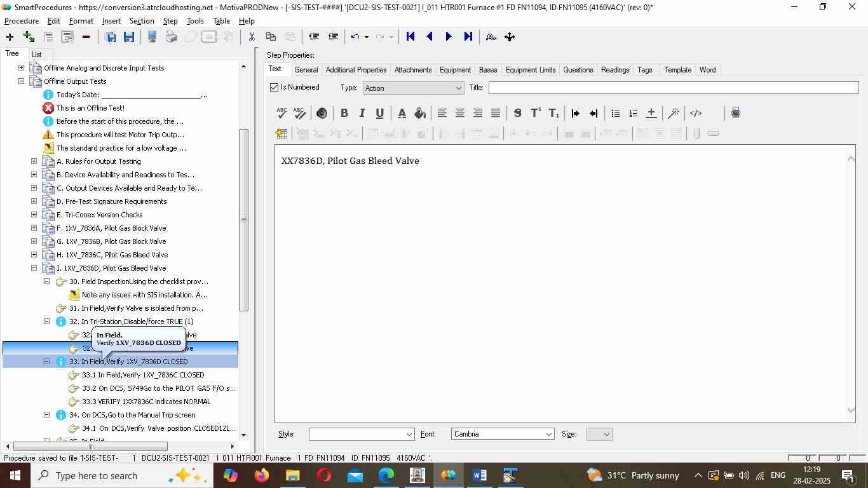Go to first step with skip-back arrow
Viewport: 868px width, 488px height.
pos(410,37)
